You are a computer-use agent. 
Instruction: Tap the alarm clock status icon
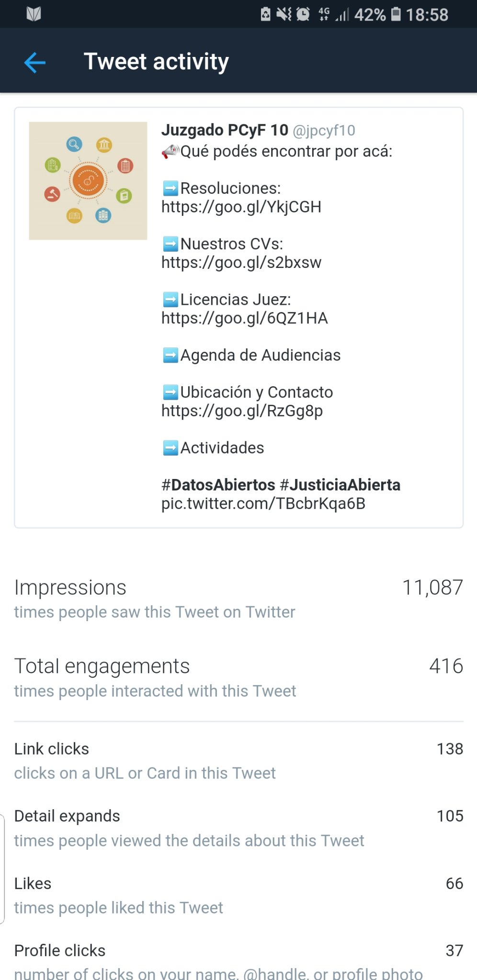[x=303, y=14]
